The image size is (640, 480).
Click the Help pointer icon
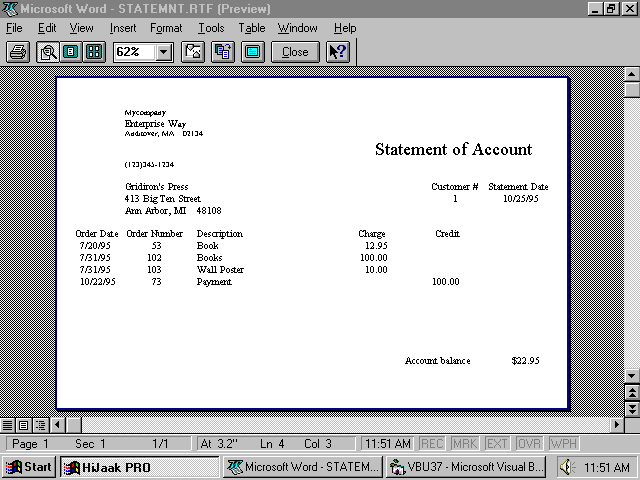click(x=338, y=51)
